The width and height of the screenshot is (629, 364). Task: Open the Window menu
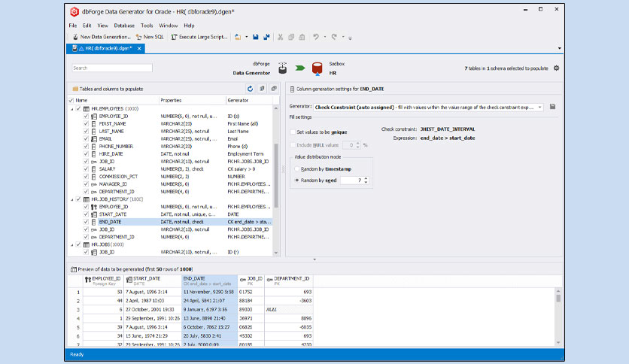[x=169, y=26]
